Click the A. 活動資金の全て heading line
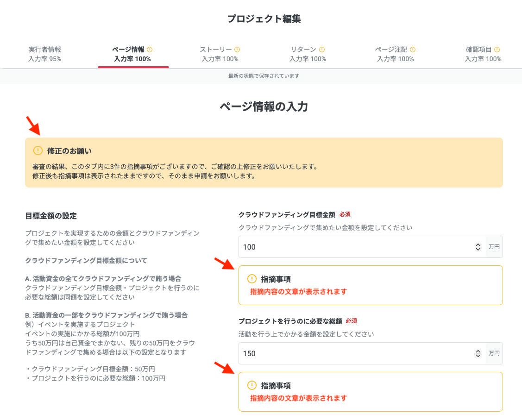 pos(103,279)
